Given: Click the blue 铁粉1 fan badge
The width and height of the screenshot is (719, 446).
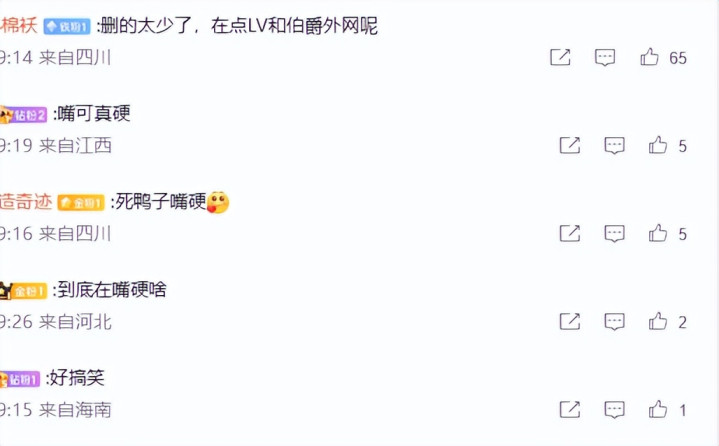Looking at the screenshot, I should pos(67,27).
